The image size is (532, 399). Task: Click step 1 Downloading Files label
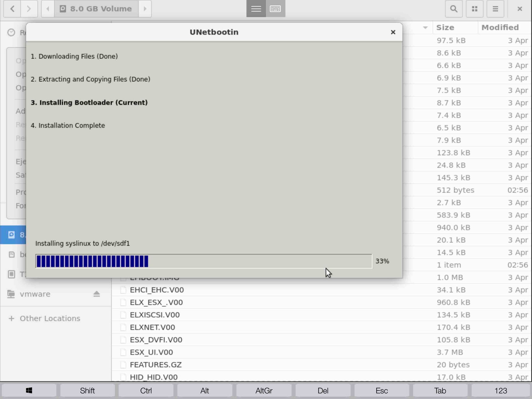[x=74, y=56]
